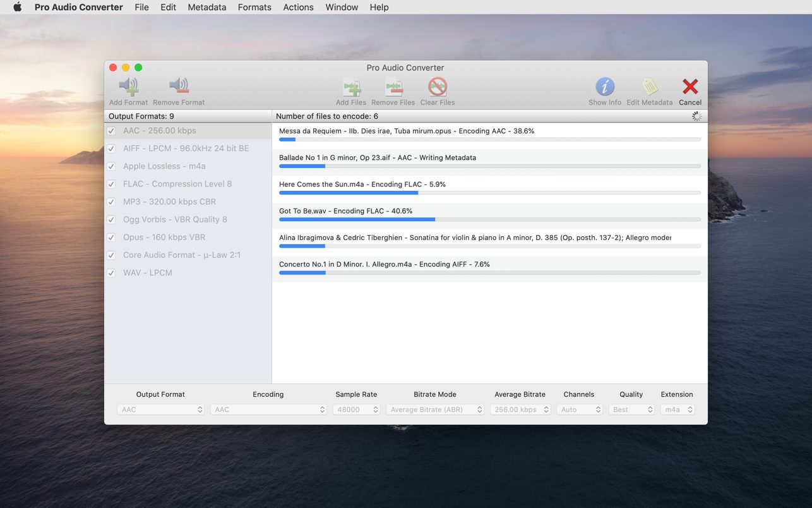Select the MP3 - 320.00 kbps CBR format row
812x508 pixels.
pos(169,202)
